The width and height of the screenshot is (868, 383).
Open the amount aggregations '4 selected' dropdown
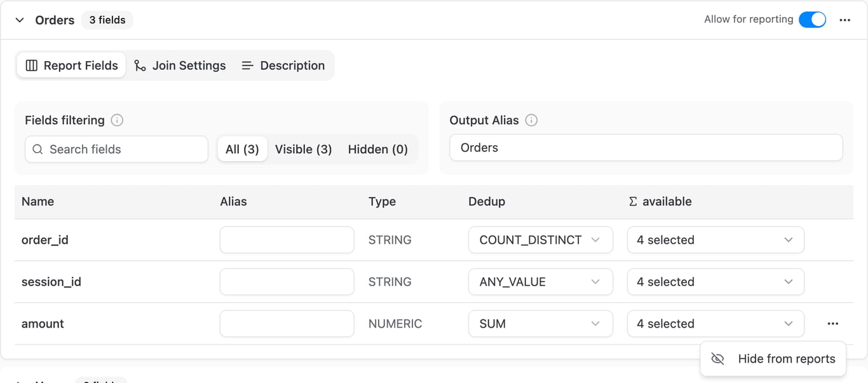pyautogui.click(x=715, y=324)
